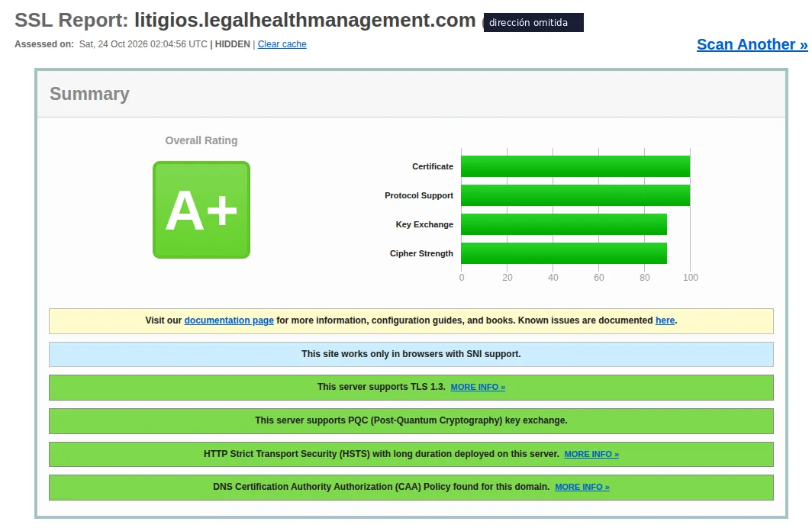The width and height of the screenshot is (812, 528).
Task: Open MORE INFO link for HSTS
Action: [591, 454]
